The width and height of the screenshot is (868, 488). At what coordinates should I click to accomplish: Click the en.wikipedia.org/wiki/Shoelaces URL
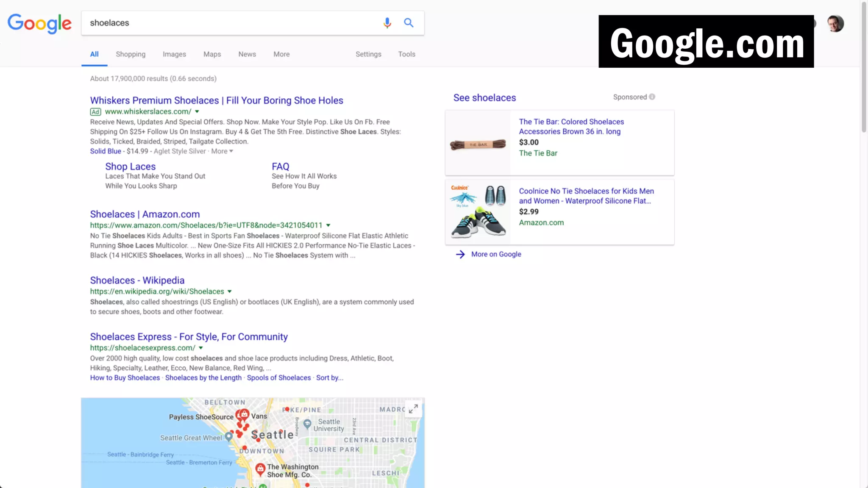(157, 291)
